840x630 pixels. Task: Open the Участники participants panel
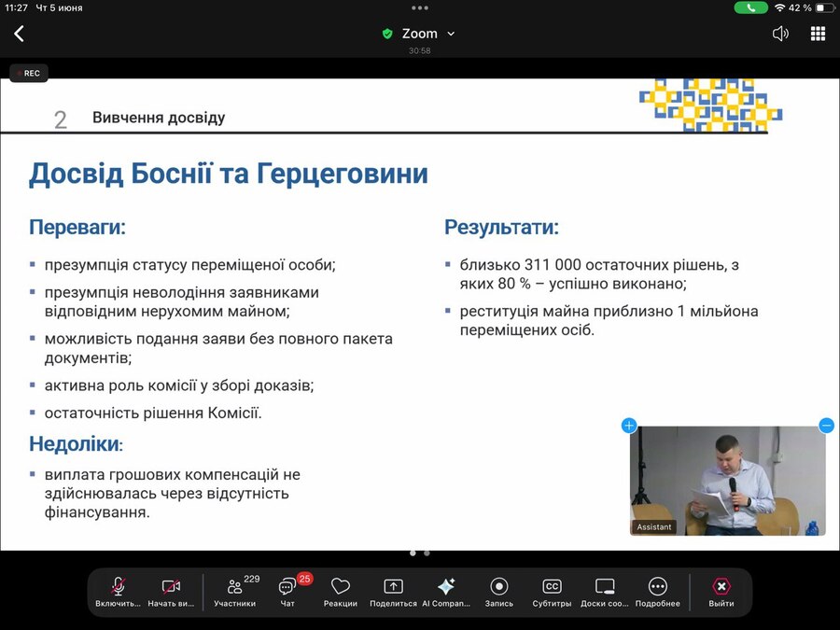point(234,592)
